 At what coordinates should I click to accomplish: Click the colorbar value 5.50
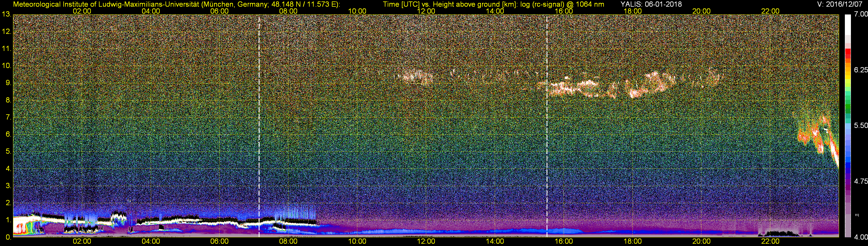(x=860, y=125)
